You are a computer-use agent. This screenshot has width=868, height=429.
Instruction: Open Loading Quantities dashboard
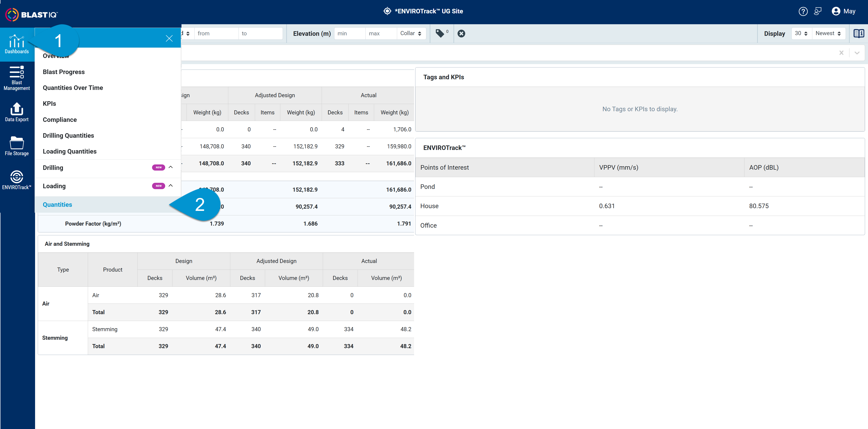(69, 152)
